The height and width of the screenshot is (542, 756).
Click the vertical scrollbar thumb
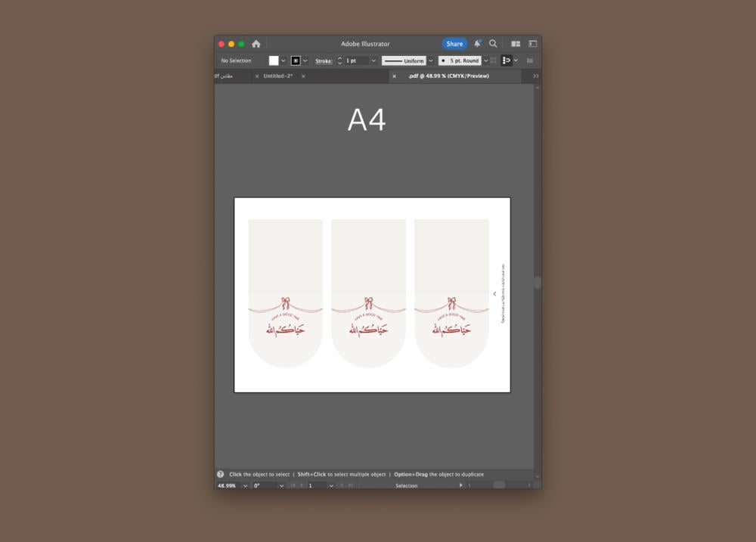click(538, 282)
